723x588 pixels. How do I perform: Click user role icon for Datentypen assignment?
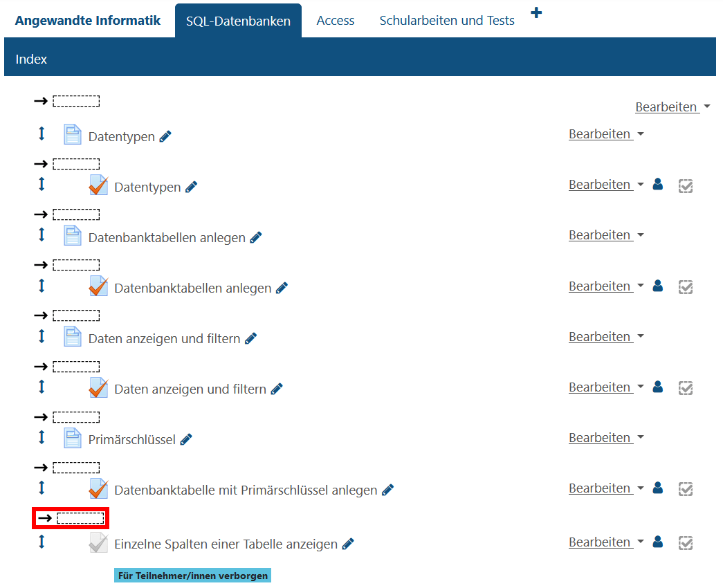click(658, 185)
